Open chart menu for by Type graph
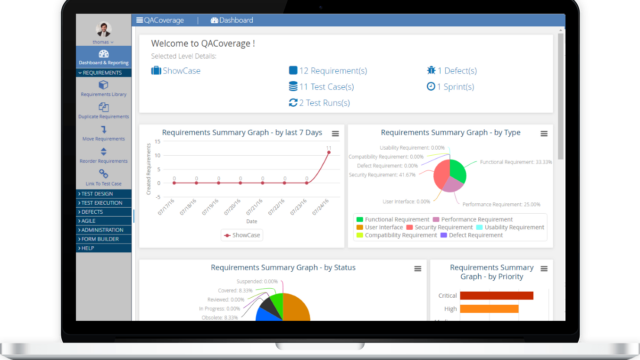This screenshot has height=360, width=640. click(x=544, y=133)
